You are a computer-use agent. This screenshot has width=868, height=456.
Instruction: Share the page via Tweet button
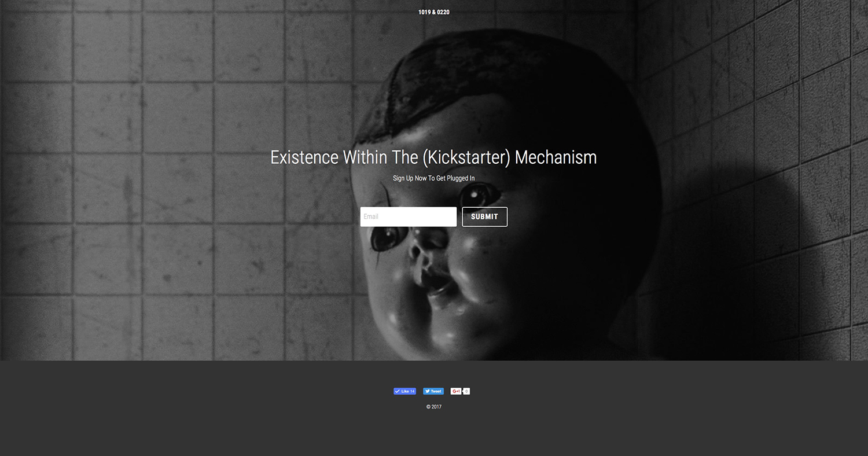tap(433, 391)
